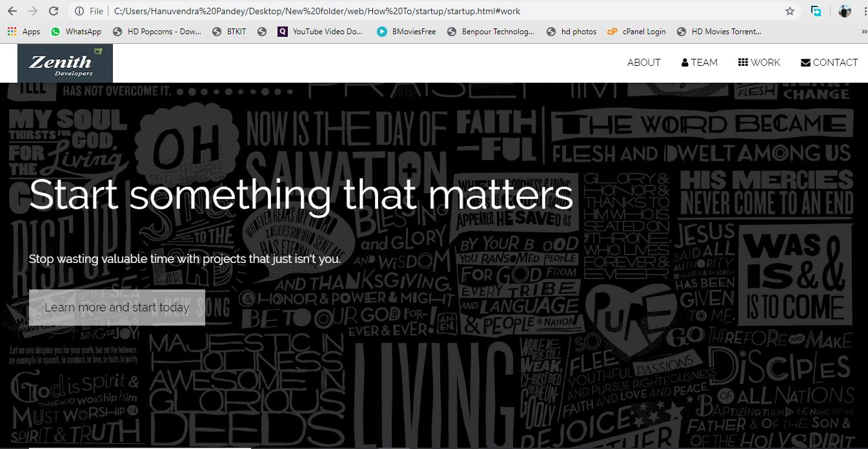Open the WhatsApp bookmark

76,31
